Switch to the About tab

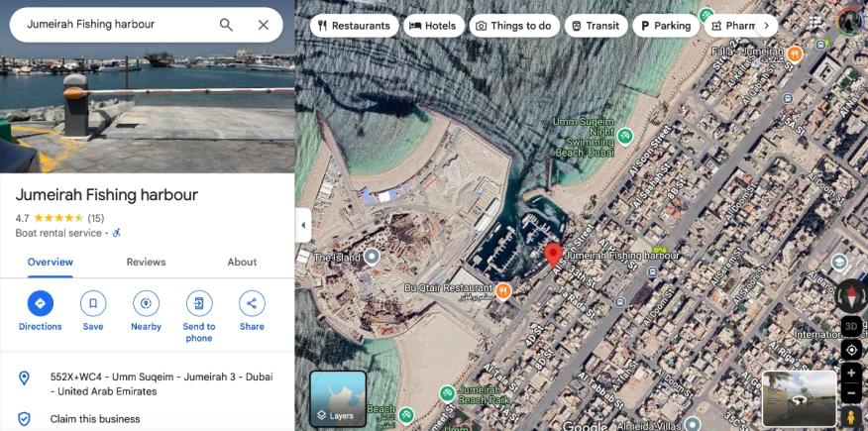(242, 263)
